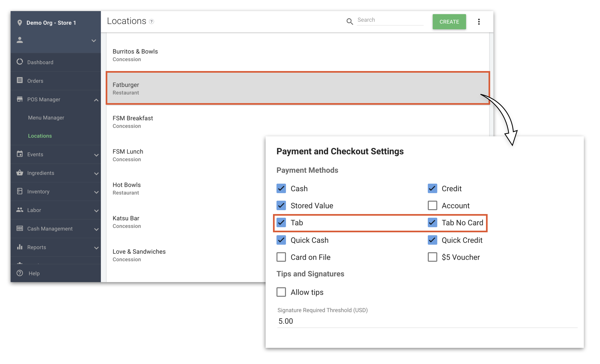
Task: Expand the Cash Management chevron
Action: (x=96, y=229)
